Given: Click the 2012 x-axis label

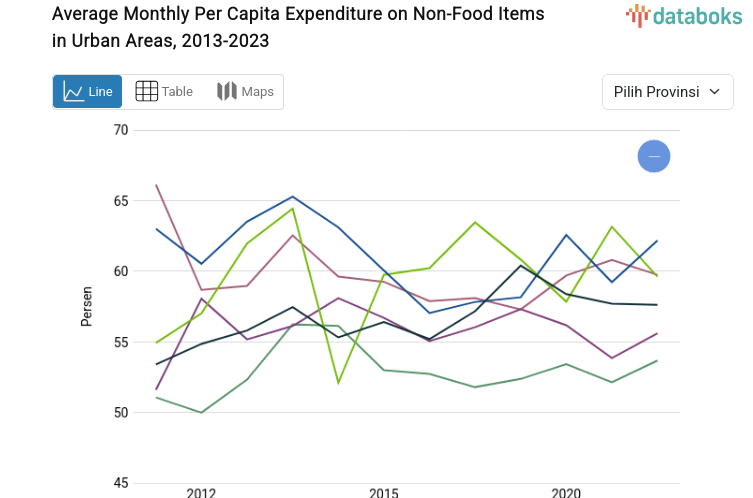Looking at the screenshot, I should (201, 492).
